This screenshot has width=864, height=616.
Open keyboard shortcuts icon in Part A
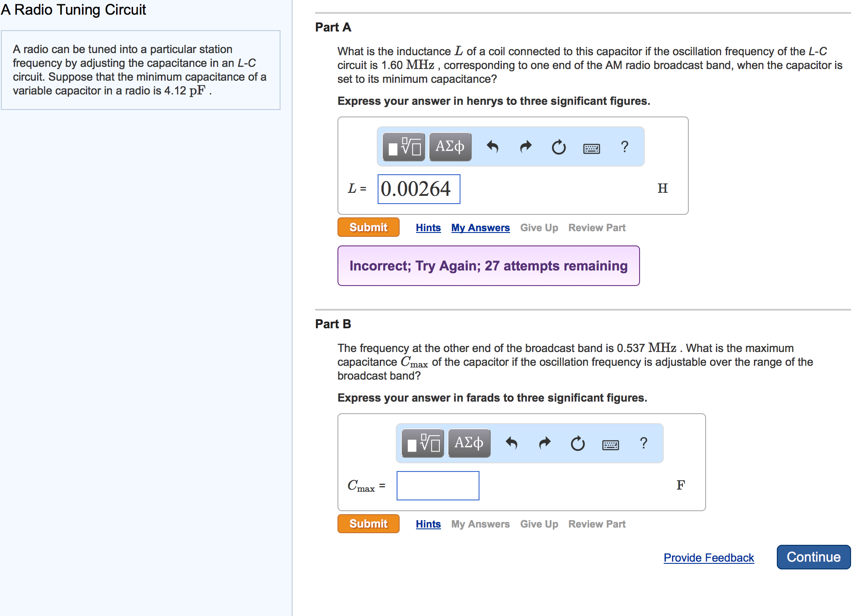(591, 148)
